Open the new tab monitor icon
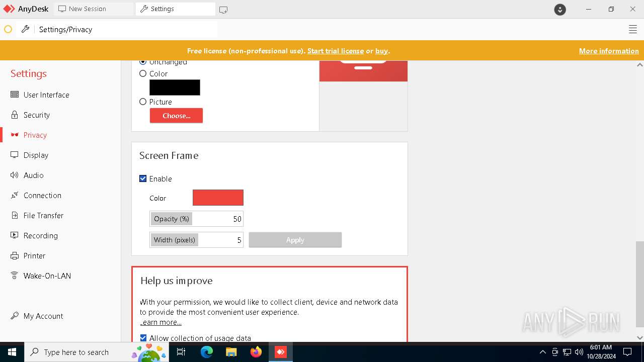 (x=223, y=10)
